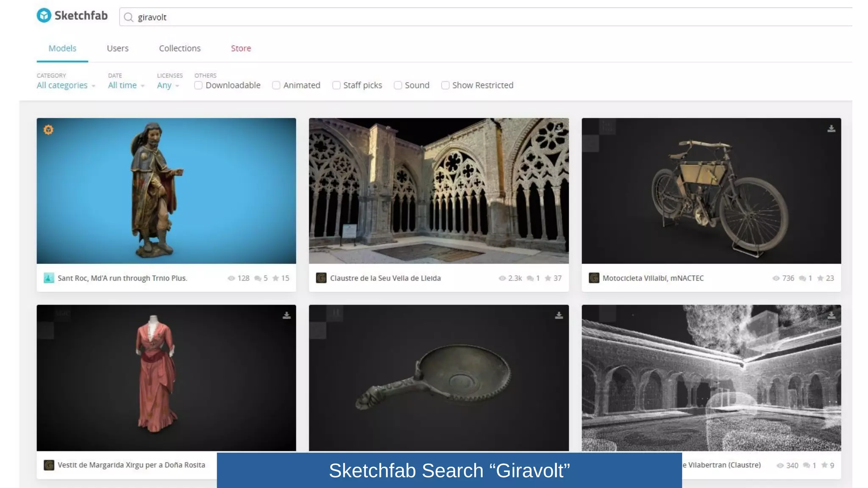Toggle the Sound filter checkbox
The width and height of the screenshot is (868, 488).
(398, 86)
